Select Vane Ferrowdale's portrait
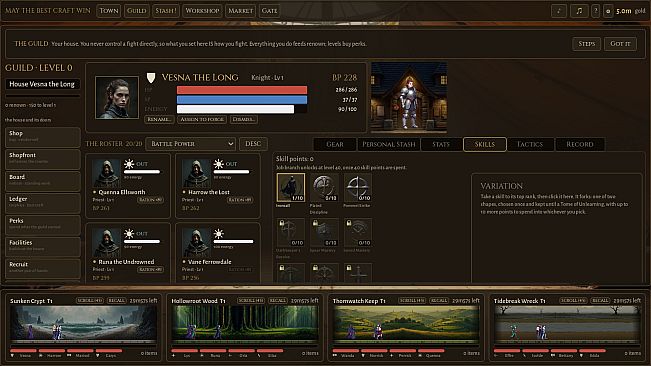Image resolution: width=651 pixels, height=366 pixels. [196, 243]
